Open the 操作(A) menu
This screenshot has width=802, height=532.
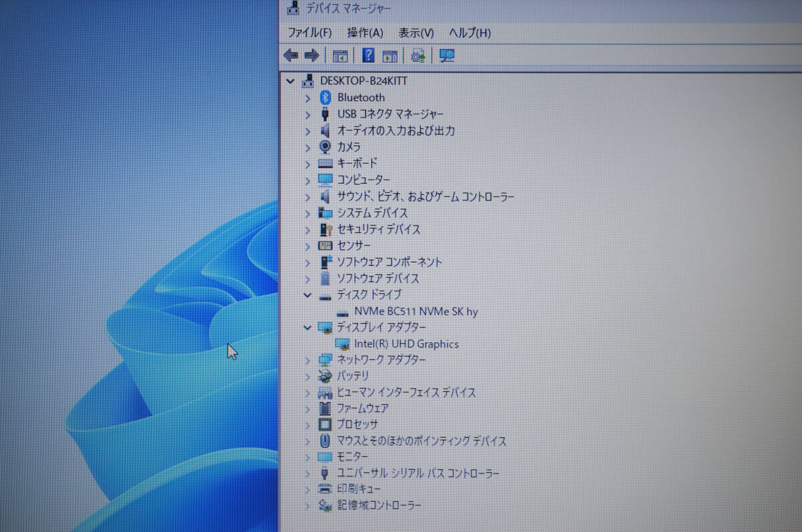pyautogui.click(x=365, y=33)
